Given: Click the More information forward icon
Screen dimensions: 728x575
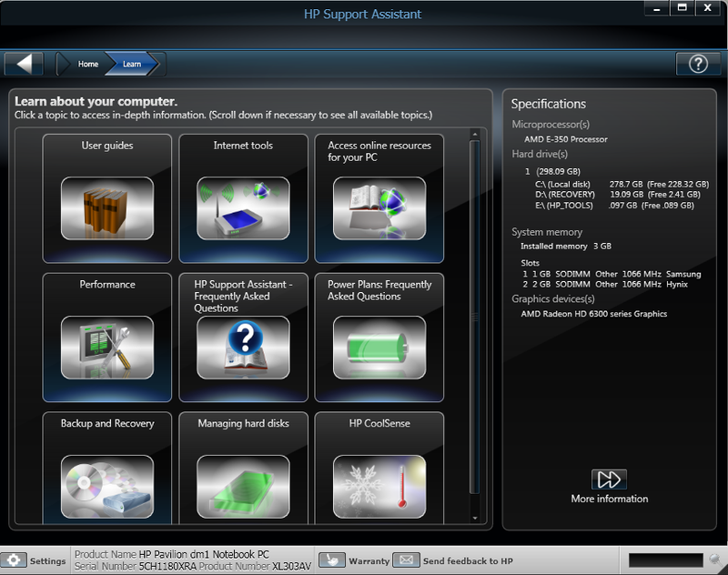Looking at the screenshot, I should coord(609,479).
